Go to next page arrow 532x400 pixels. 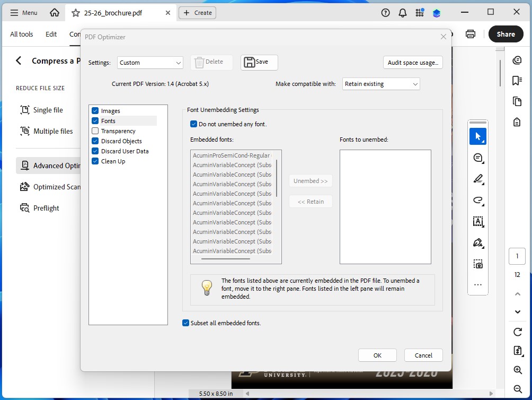pos(517,312)
